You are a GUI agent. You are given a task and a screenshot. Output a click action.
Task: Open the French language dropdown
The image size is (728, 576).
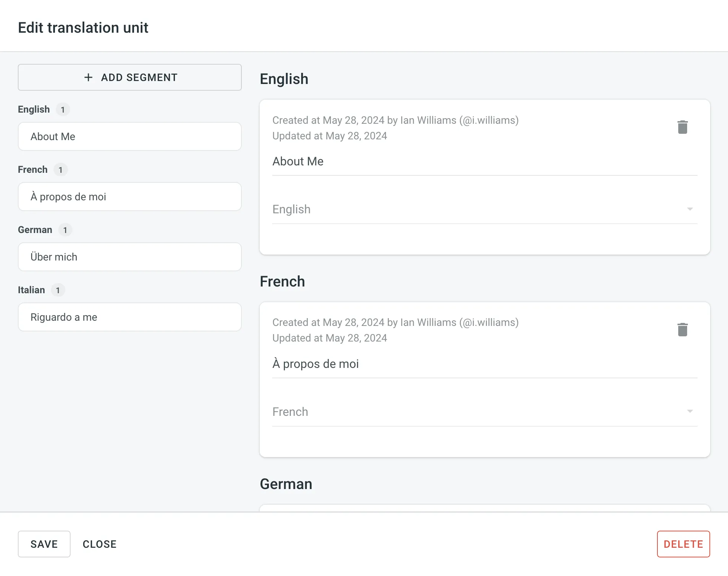click(x=485, y=412)
